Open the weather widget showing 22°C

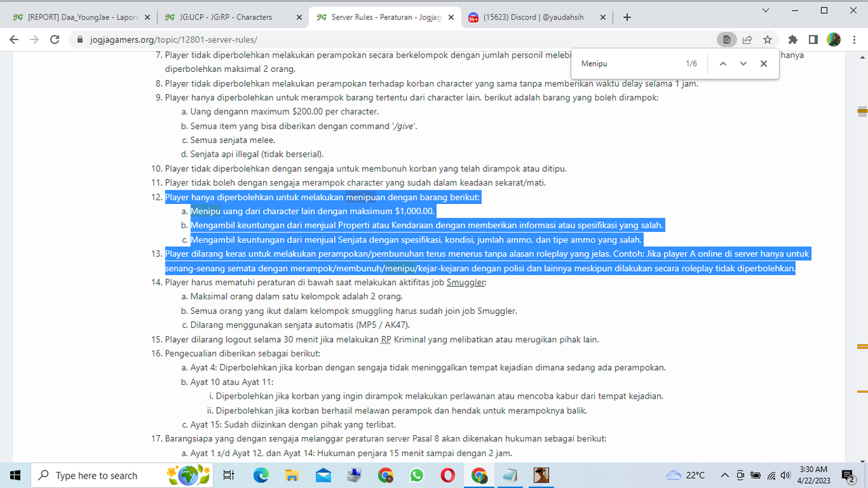point(686,475)
